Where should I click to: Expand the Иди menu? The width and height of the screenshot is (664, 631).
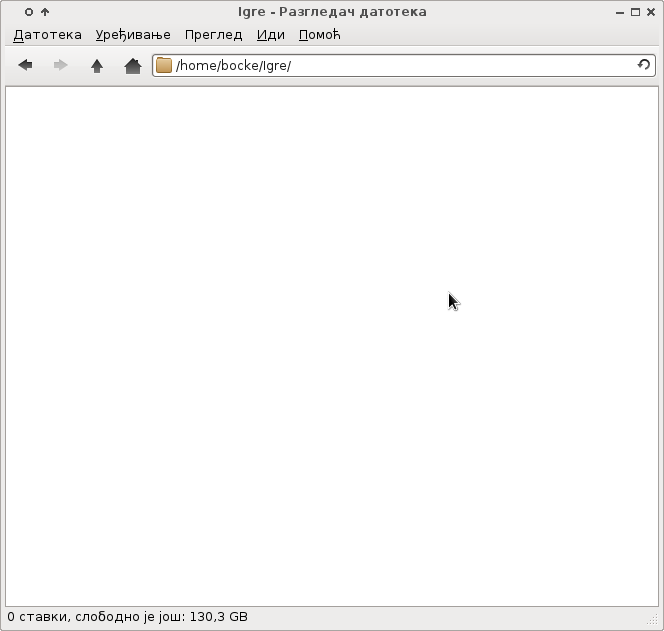click(x=270, y=35)
